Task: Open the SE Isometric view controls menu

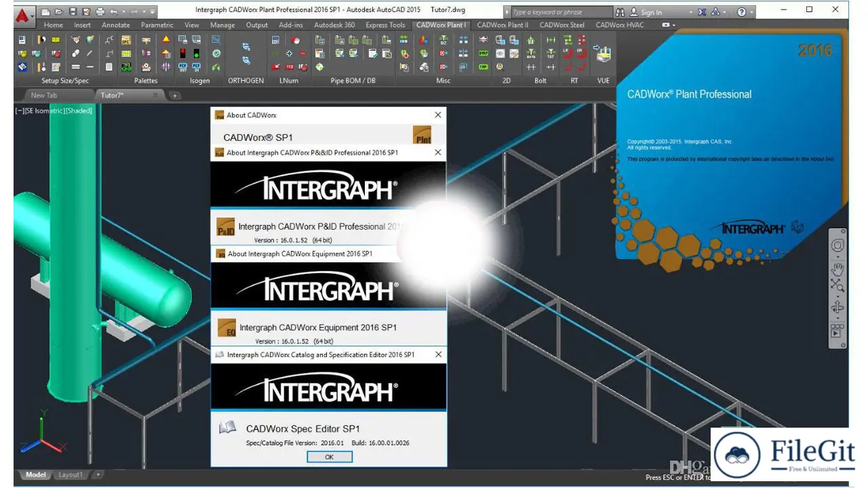Action: (x=45, y=111)
